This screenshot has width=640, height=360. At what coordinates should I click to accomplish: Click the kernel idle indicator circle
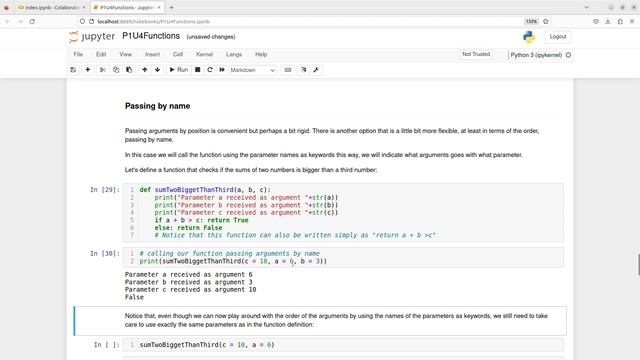pyautogui.click(x=568, y=55)
